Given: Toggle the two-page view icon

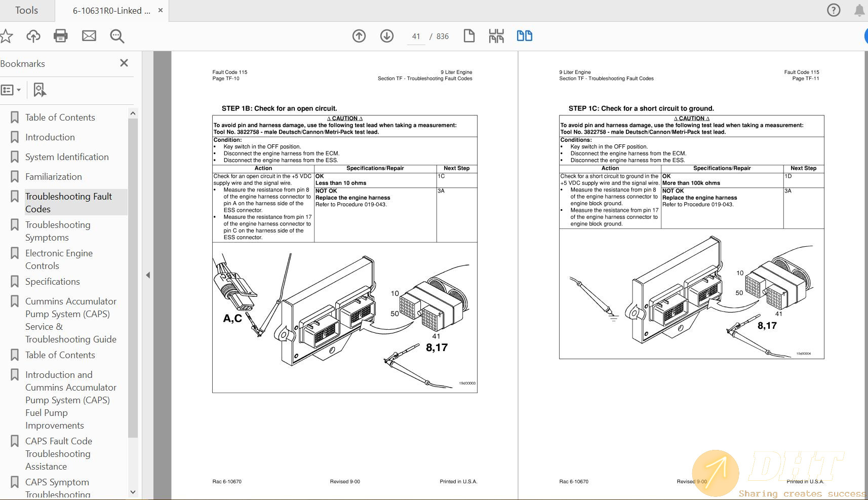Looking at the screenshot, I should (x=525, y=36).
